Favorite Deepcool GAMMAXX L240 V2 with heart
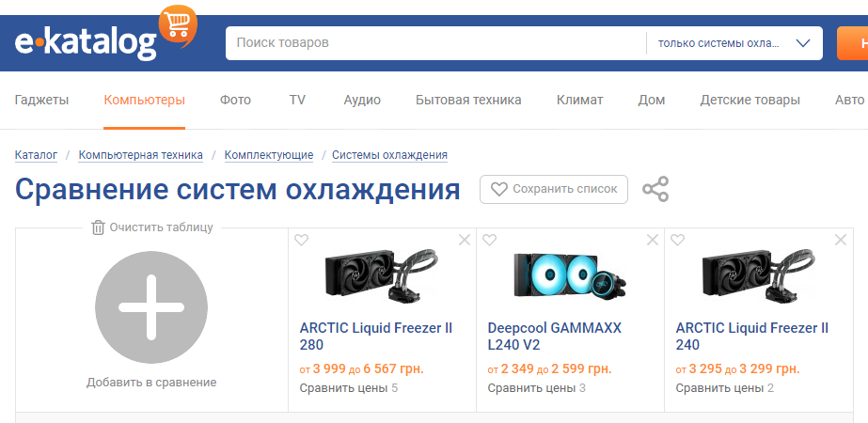868x423 pixels. pyautogui.click(x=489, y=240)
